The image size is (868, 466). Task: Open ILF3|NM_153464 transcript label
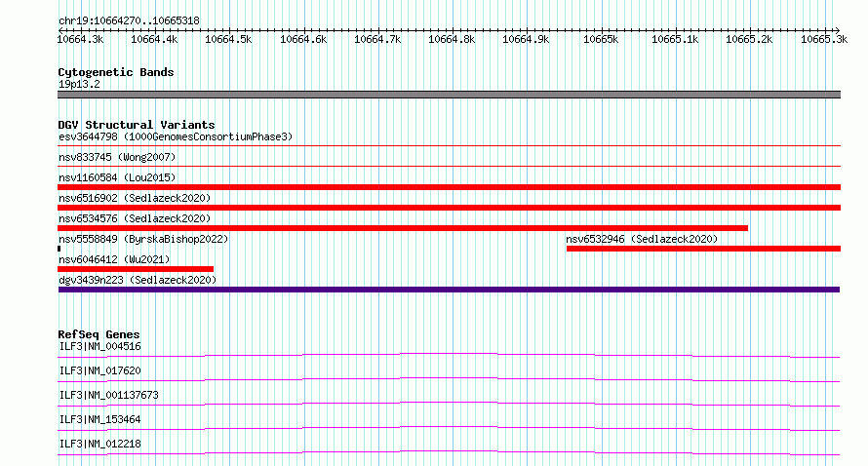(x=99, y=419)
